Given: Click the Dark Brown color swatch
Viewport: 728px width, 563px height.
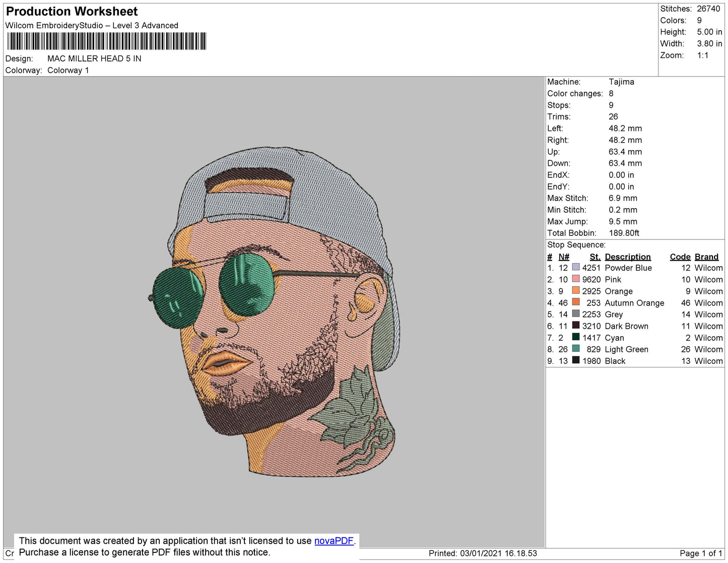Looking at the screenshot, I should pyautogui.click(x=576, y=325).
